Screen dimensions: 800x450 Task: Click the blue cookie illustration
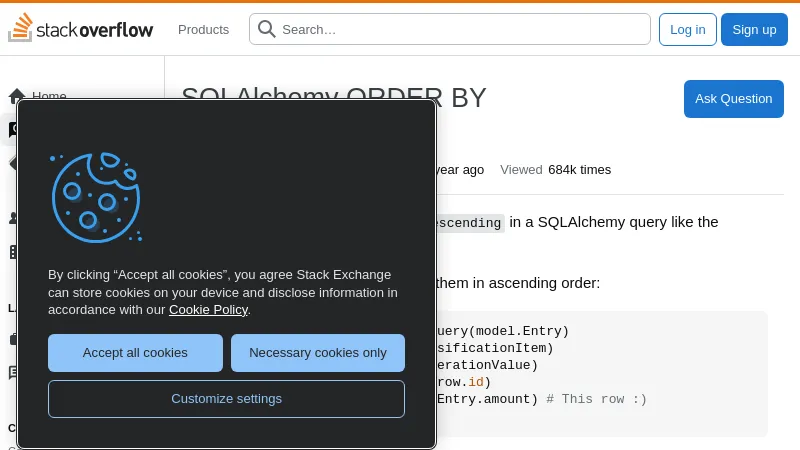[95, 197]
